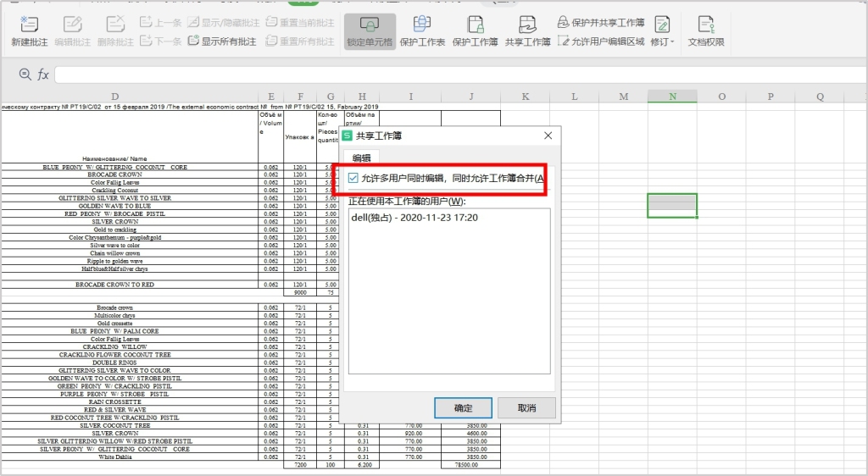Select column header O
The height and width of the screenshot is (476, 868).
point(722,97)
